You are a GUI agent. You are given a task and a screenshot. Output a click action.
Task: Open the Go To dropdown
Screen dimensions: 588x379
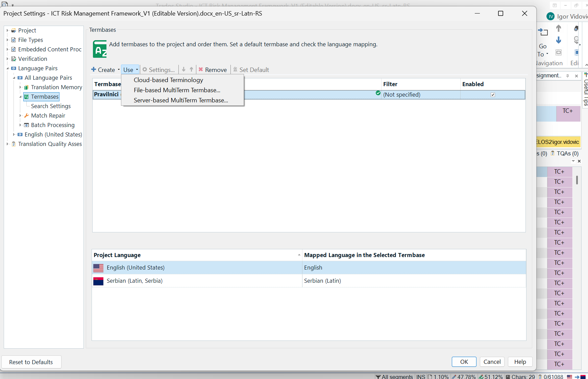point(547,54)
